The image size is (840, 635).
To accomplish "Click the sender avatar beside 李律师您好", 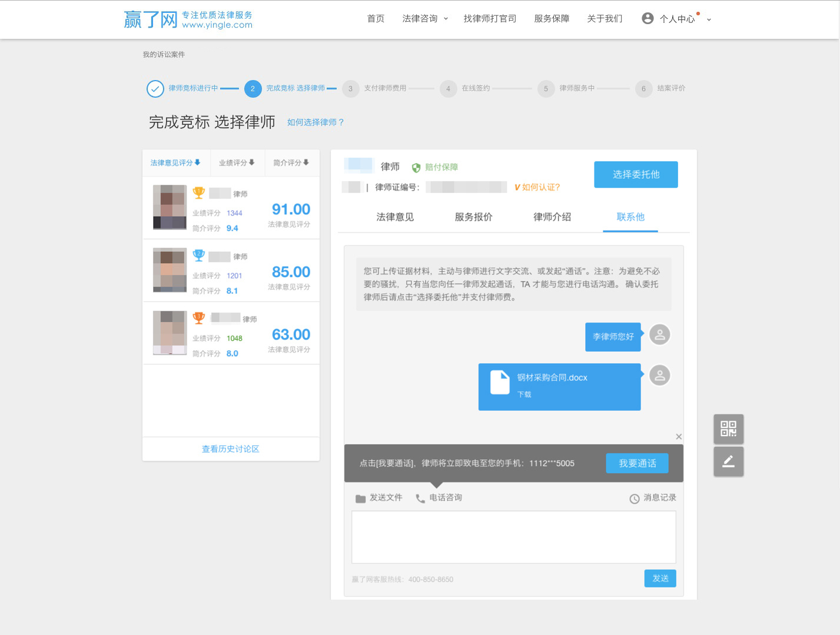I will [660, 335].
